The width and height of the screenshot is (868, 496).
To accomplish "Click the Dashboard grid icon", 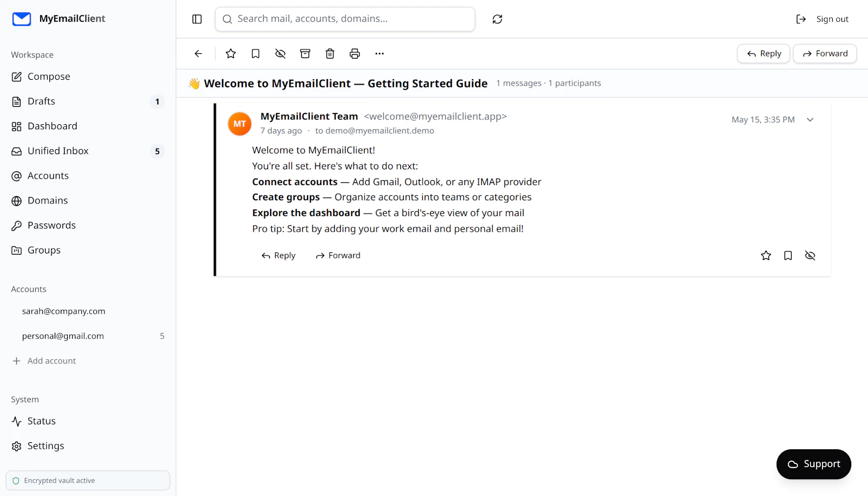I will click(17, 126).
